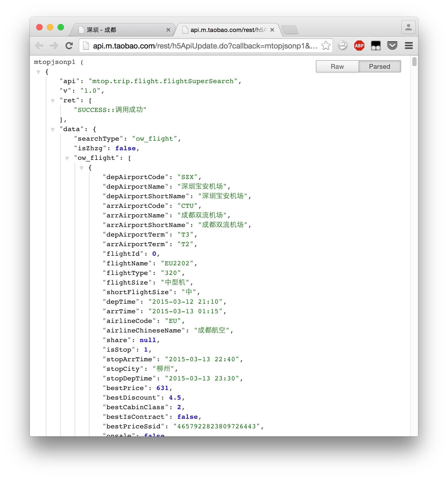Click the flightType "320" value
Screen dimensions: 448x479
coord(171,273)
